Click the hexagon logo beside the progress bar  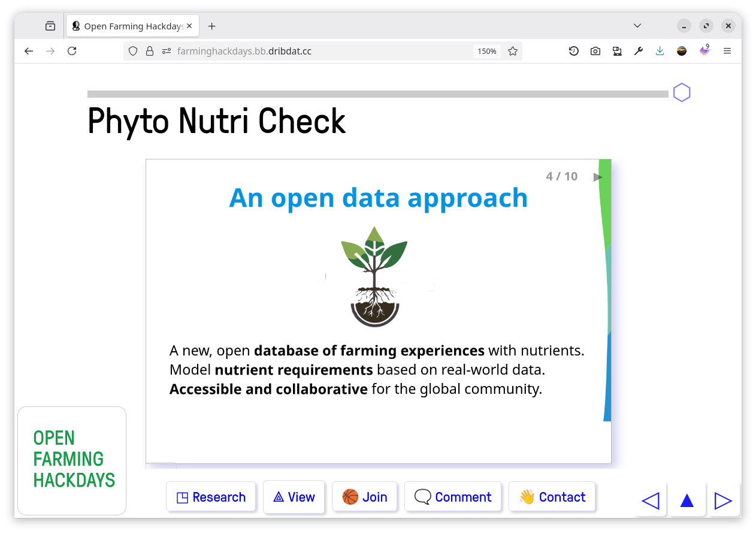pyautogui.click(x=682, y=93)
